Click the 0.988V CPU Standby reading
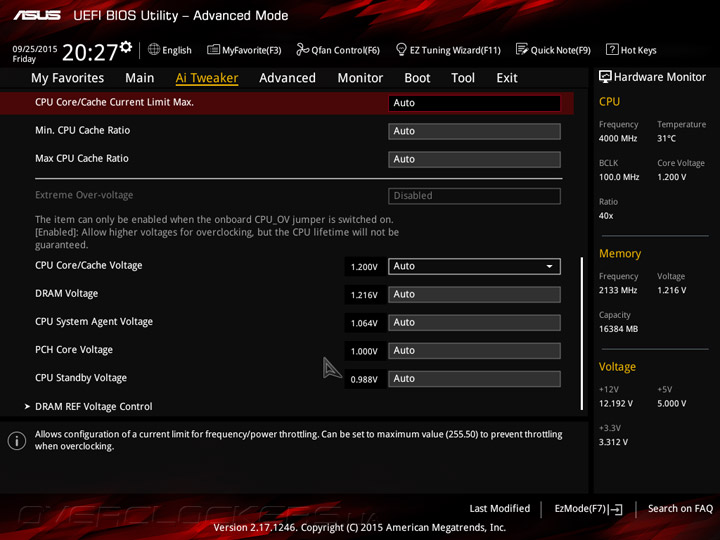 coord(364,380)
